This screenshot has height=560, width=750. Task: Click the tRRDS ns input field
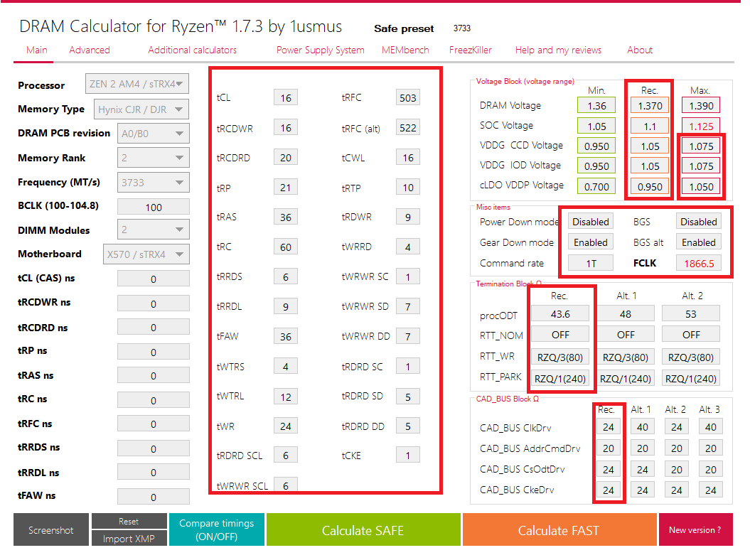[x=153, y=448]
